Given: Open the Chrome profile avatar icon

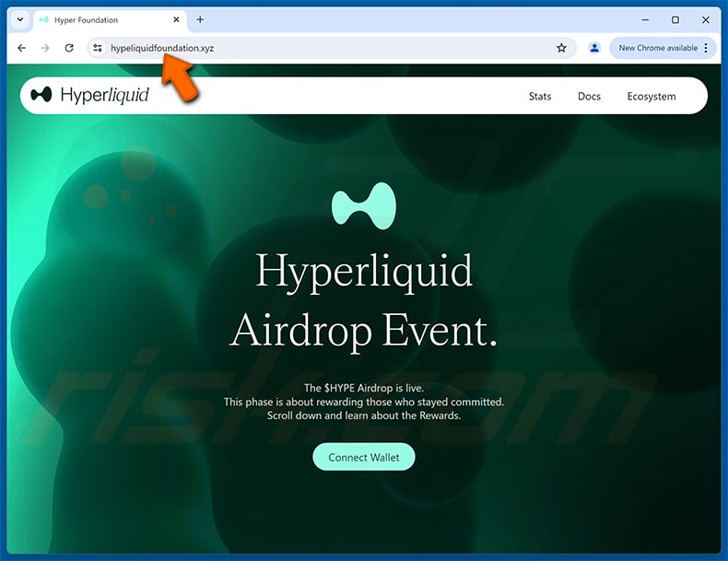Looking at the screenshot, I should [594, 48].
